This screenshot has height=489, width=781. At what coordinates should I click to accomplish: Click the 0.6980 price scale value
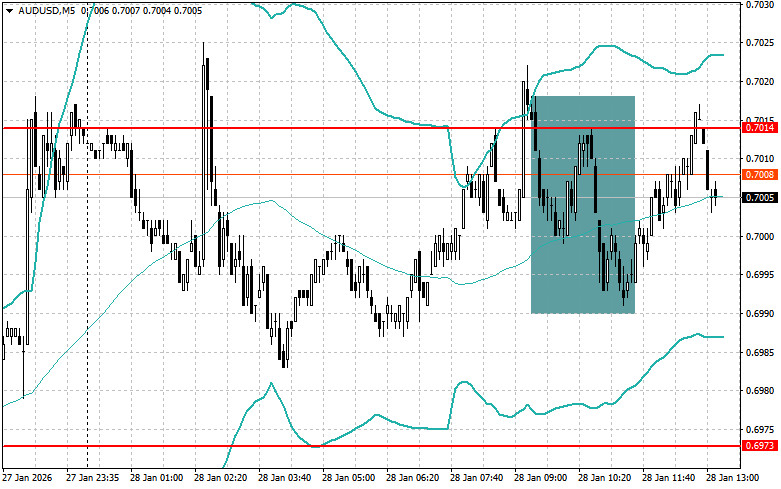760,391
